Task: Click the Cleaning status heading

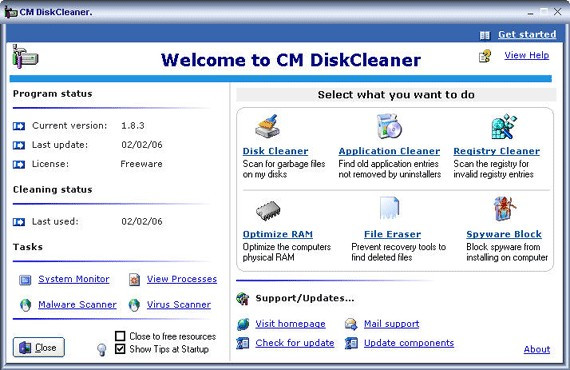Action: click(53, 190)
